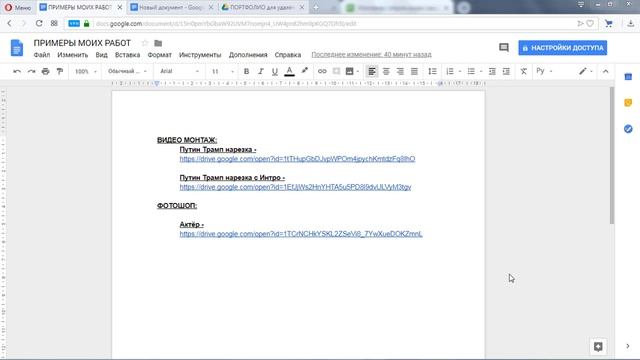Screen dimensions: 640x360
Task: Open the Актёр drive link
Action: point(301,234)
